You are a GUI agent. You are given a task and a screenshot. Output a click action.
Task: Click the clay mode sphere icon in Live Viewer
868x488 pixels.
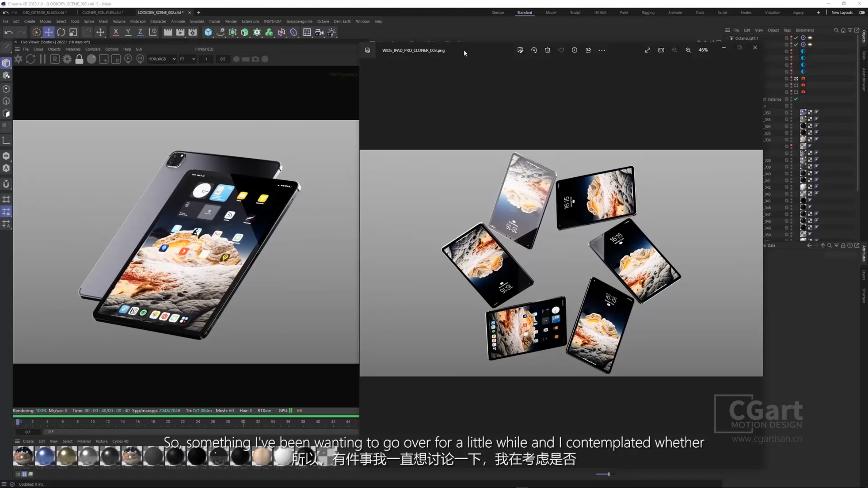pos(92,59)
